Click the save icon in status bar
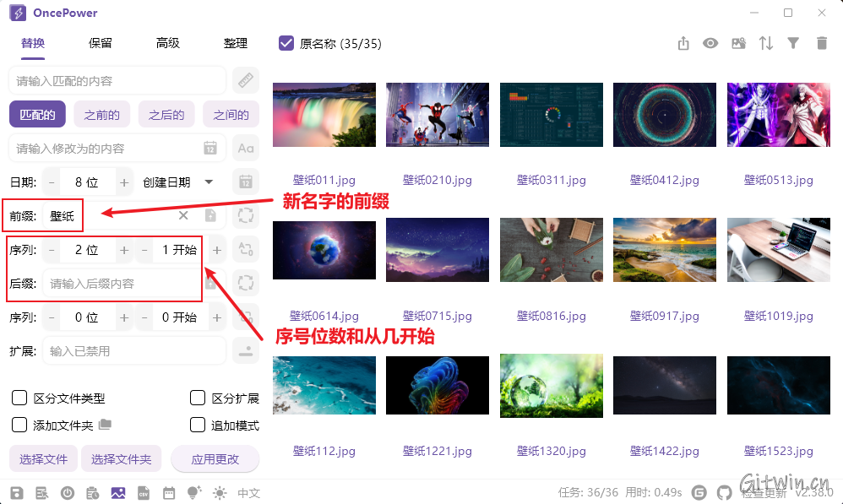The height and width of the screenshot is (504, 843). 17,493
